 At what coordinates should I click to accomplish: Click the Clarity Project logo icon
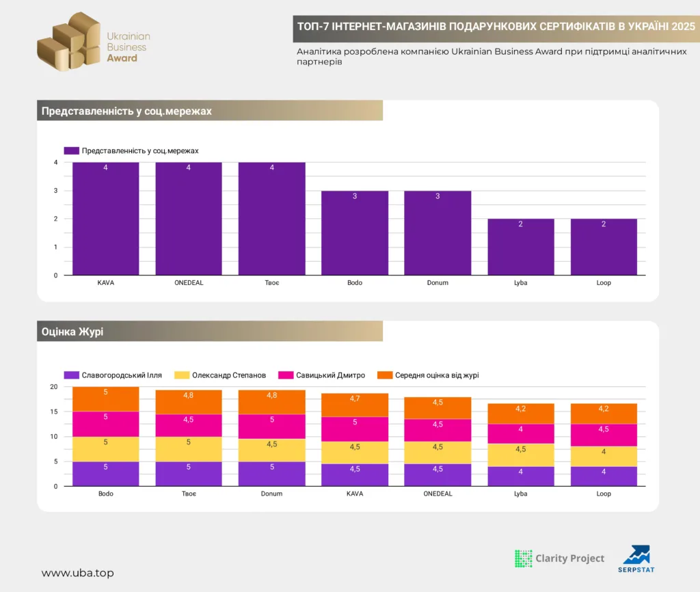pyautogui.click(x=523, y=559)
